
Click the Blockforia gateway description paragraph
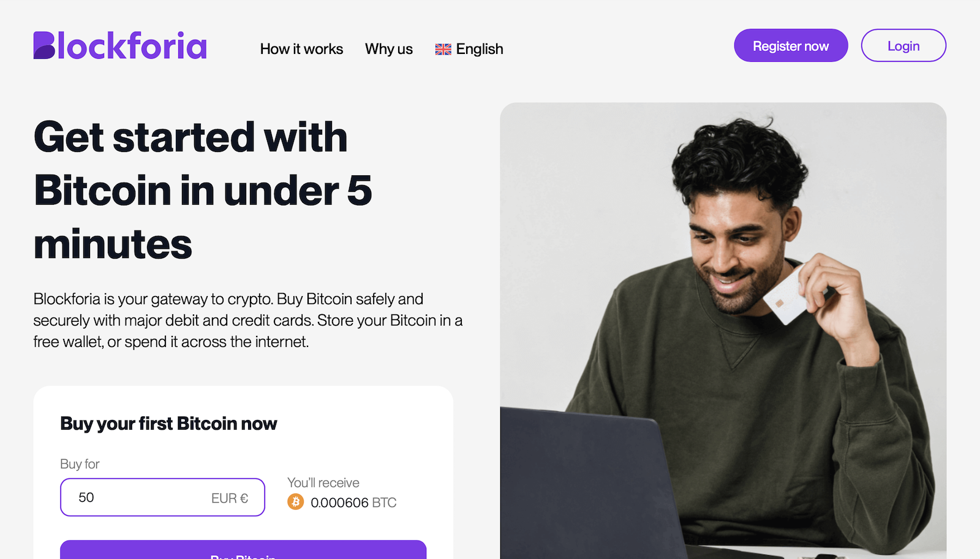(x=247, y=320)
